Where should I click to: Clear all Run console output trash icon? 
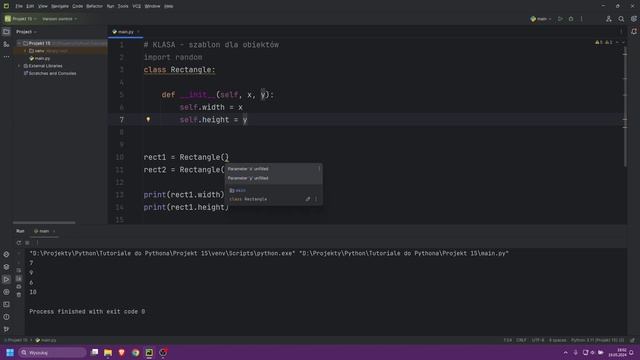[19, 295]
